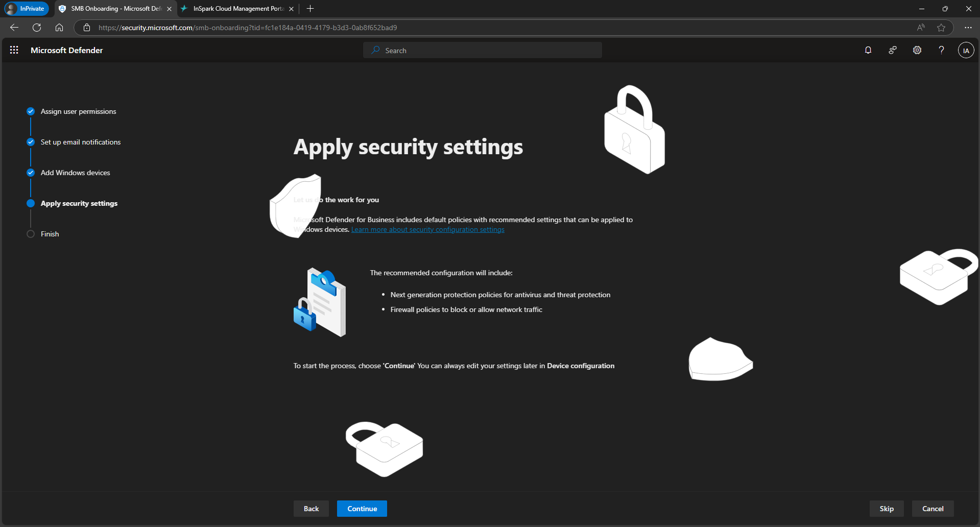Screen dimensions: 980x527
Task: Open the community feedback icon
Action: pyautogui.click(x=893, y=50)
